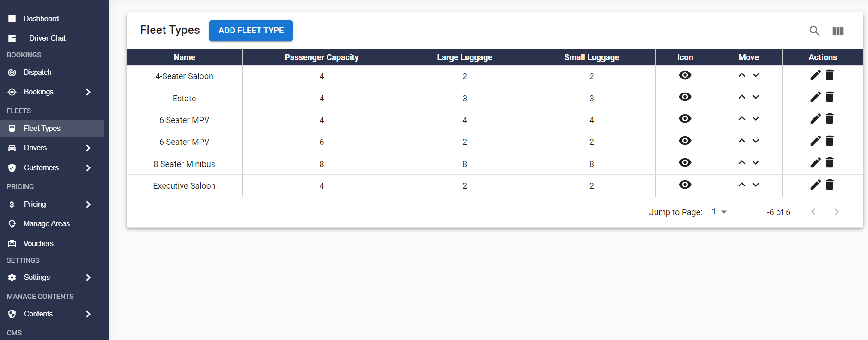Delete the Executive Saloon row
Screen dimensions: 868x340
pyautogui.click(x=830, y=185)
